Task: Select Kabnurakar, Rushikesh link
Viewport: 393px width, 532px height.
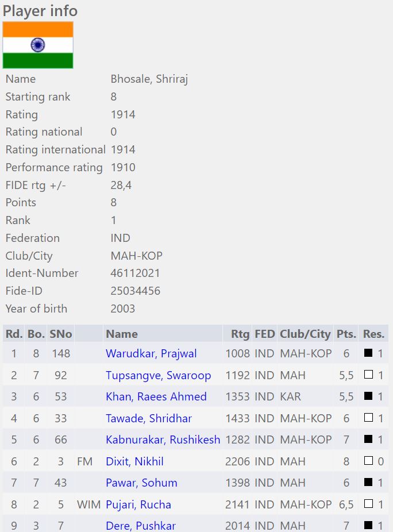Action: click(x=163, y=440)
